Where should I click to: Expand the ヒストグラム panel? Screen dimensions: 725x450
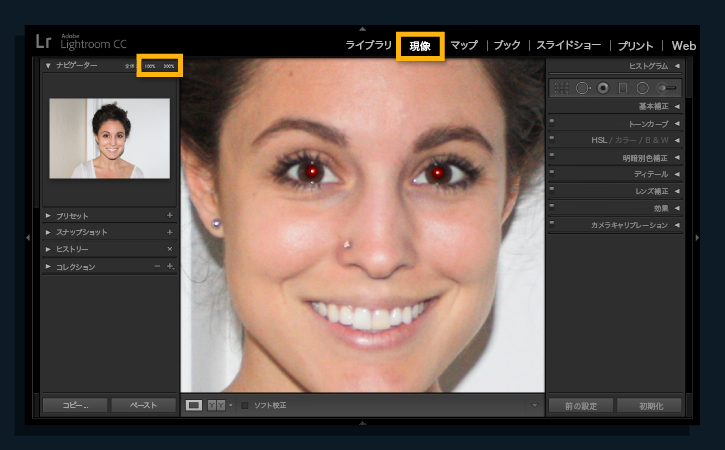677,66
